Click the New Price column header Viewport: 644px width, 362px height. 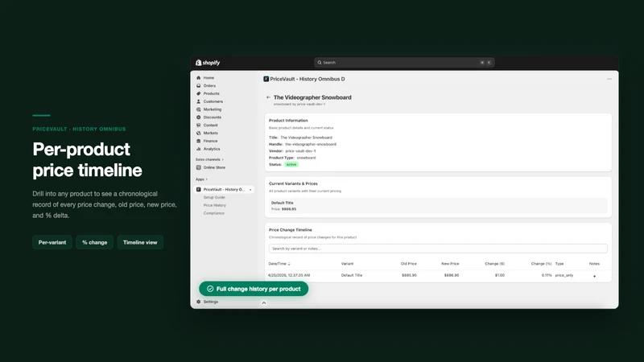point(450,264)
